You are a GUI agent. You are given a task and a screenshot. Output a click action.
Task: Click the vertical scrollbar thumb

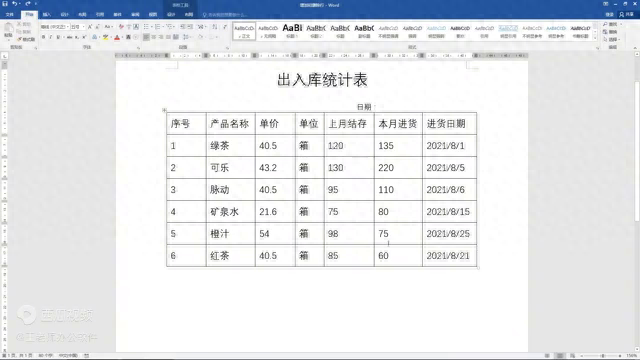[x=637, y=151]
